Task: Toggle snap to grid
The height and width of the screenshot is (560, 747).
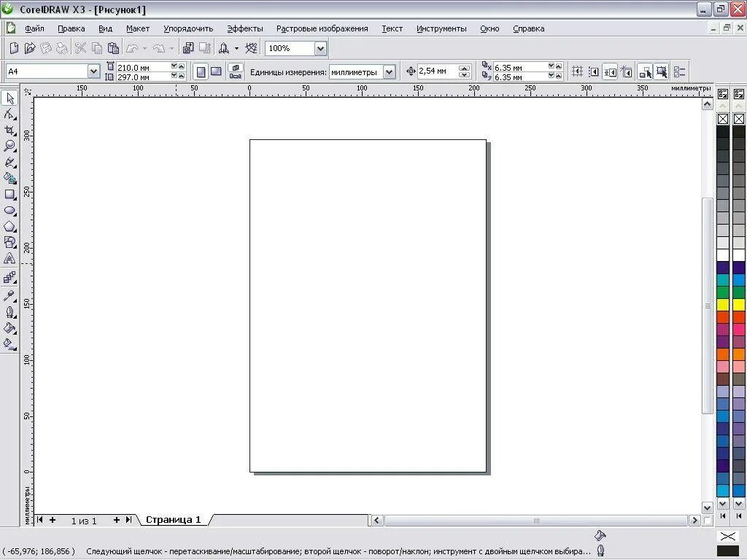Action: click(x=578, y=72)
